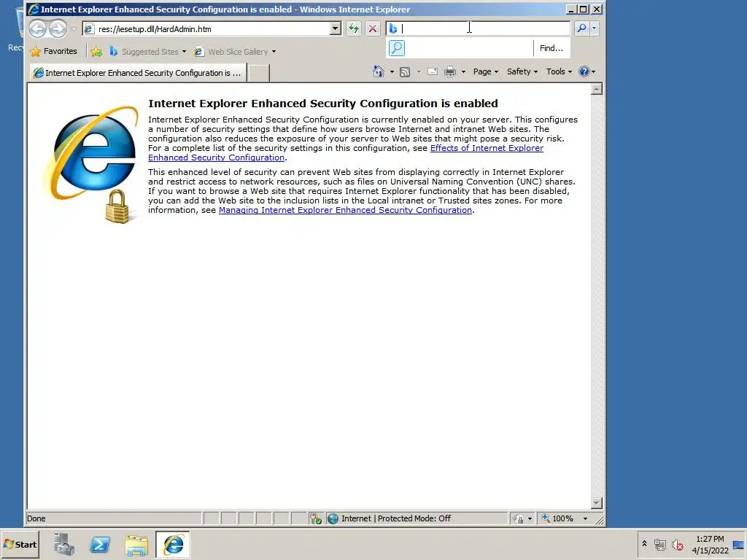This screenshot has width=747, height=560.
Task: Add to Favorites bar star icon
Action: point(96,52)
